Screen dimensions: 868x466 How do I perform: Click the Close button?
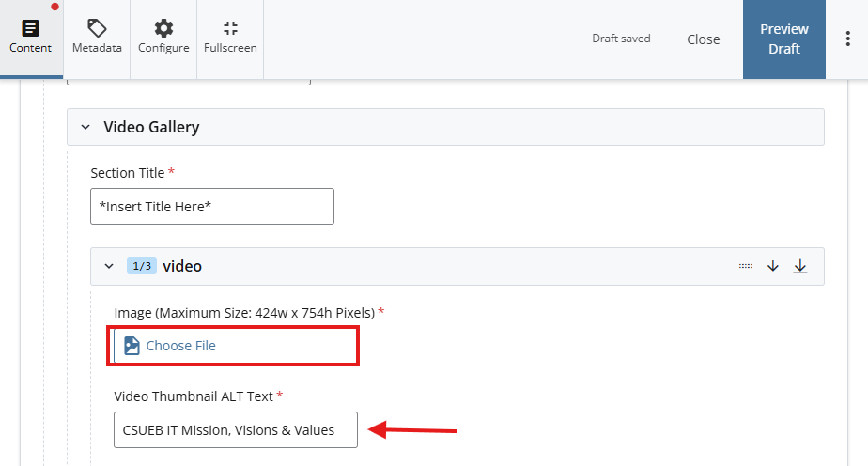point(703,39)
